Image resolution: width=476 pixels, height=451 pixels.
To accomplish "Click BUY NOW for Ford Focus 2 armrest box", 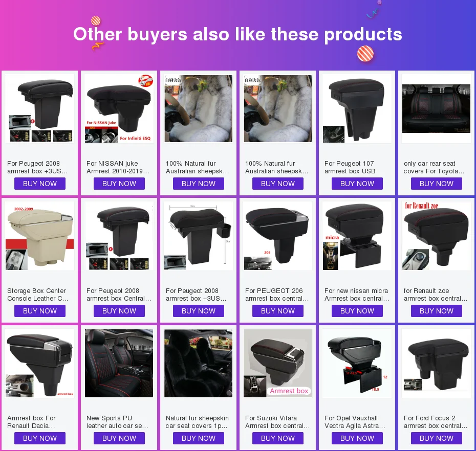I will (436, 438).
